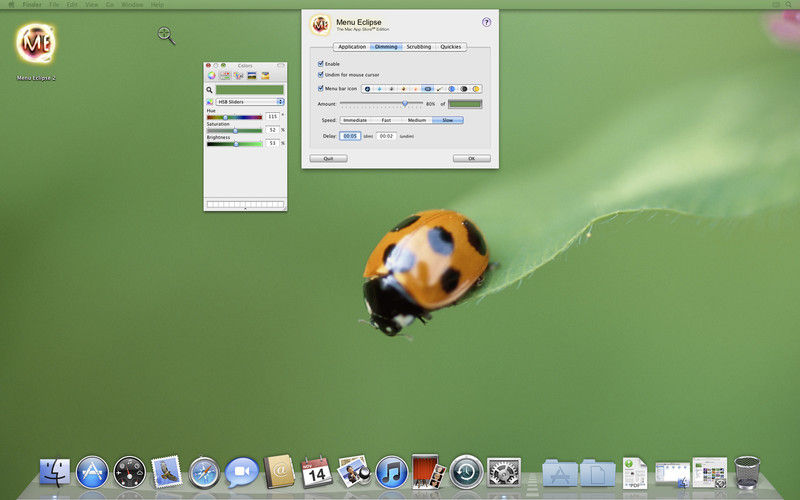Toggle Undim for mouse cursor checkbox
This screenshot has width=800, height=500.
[320, 74]
